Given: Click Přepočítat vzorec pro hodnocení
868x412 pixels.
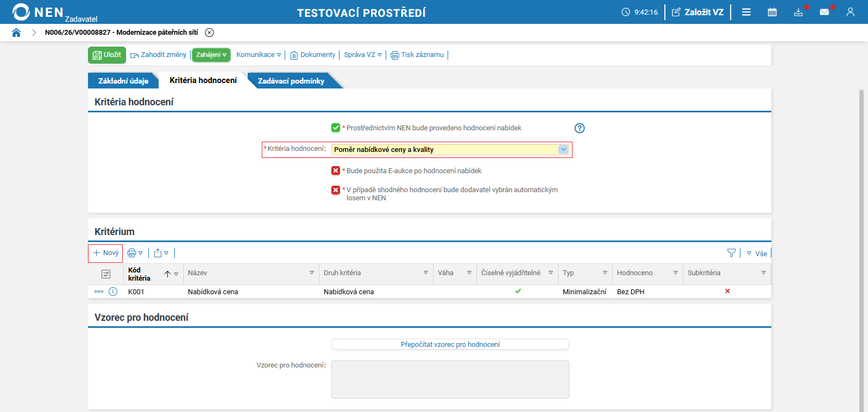Looking at the screenshot, I should [450, 345].
